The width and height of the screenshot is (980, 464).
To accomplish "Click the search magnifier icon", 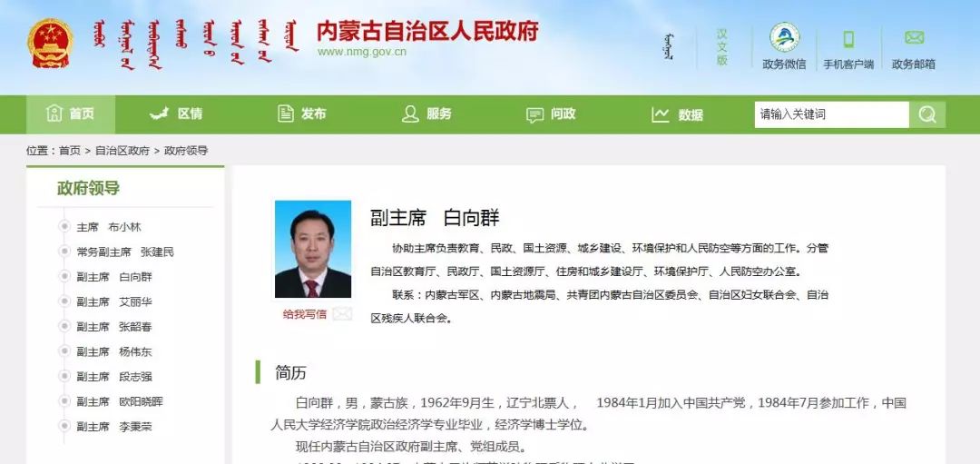I will (927, 114).
